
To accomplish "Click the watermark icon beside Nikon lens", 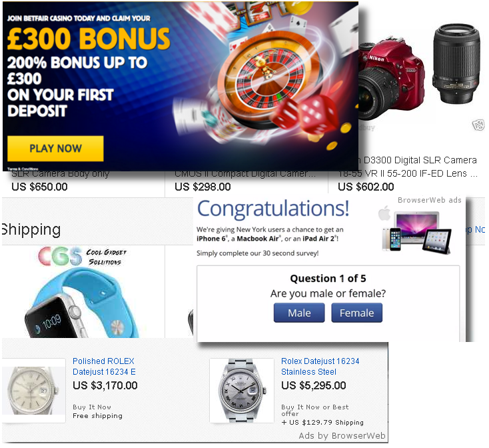I will tap(478, 125).
